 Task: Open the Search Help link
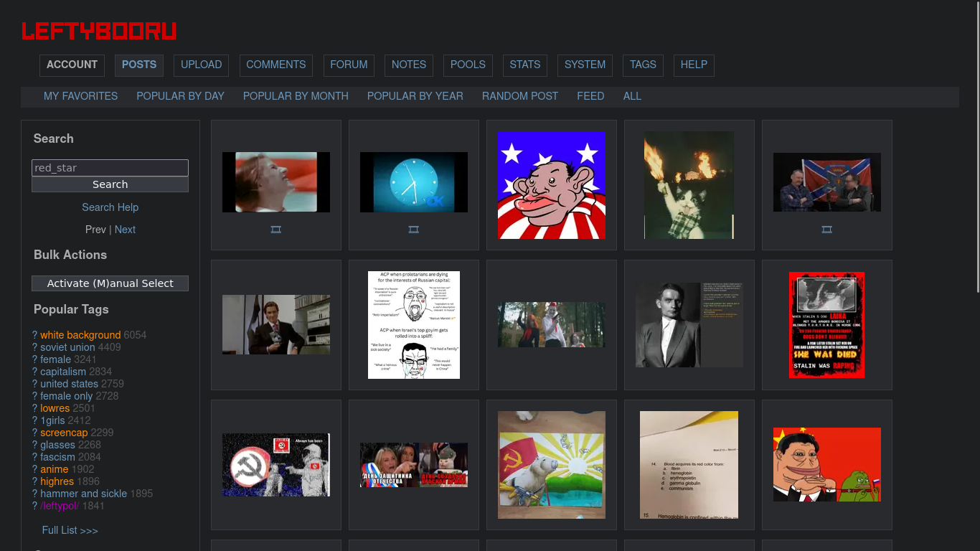pos(110,207)
